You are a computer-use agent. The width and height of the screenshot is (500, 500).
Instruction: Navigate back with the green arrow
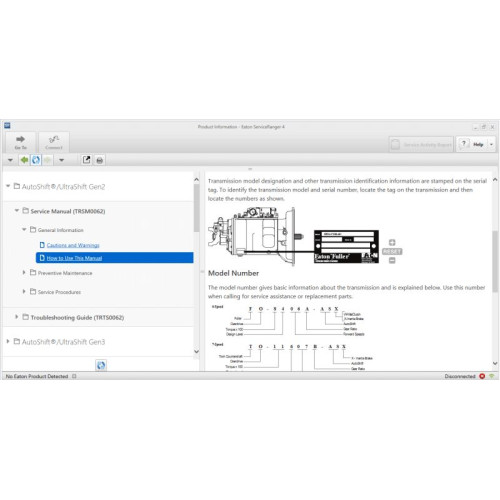(24, 160)
